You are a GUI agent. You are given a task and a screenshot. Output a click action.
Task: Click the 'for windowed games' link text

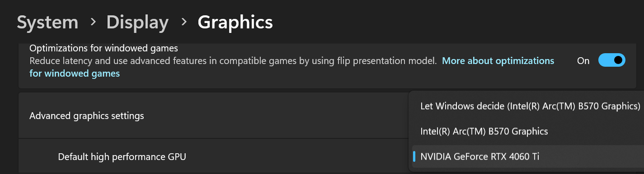(75, 73)
